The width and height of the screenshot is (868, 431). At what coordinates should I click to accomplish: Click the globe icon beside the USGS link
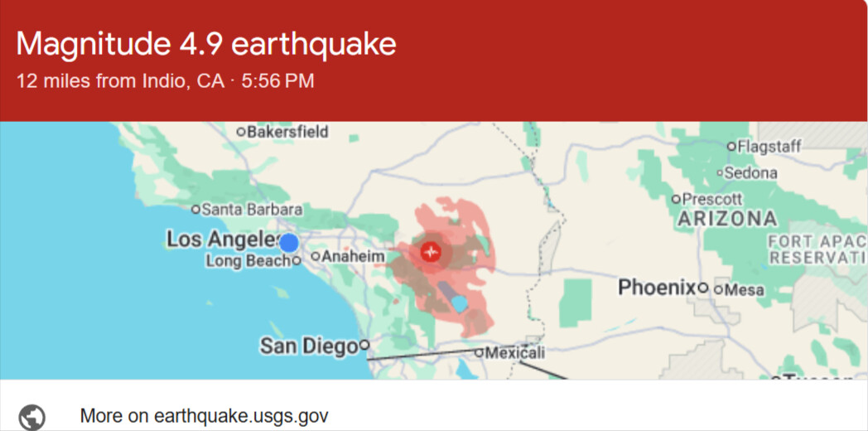pyautogui.click(x=31, y=416)
